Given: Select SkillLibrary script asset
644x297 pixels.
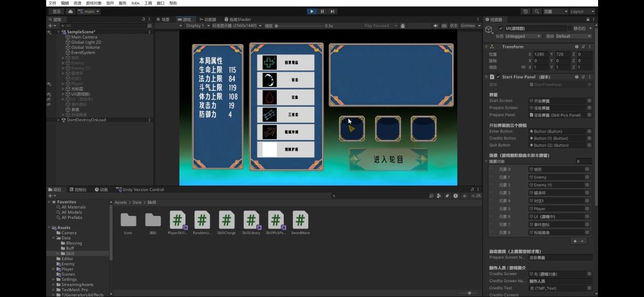Looking at the screenshot, I should (x=251, y=223).
